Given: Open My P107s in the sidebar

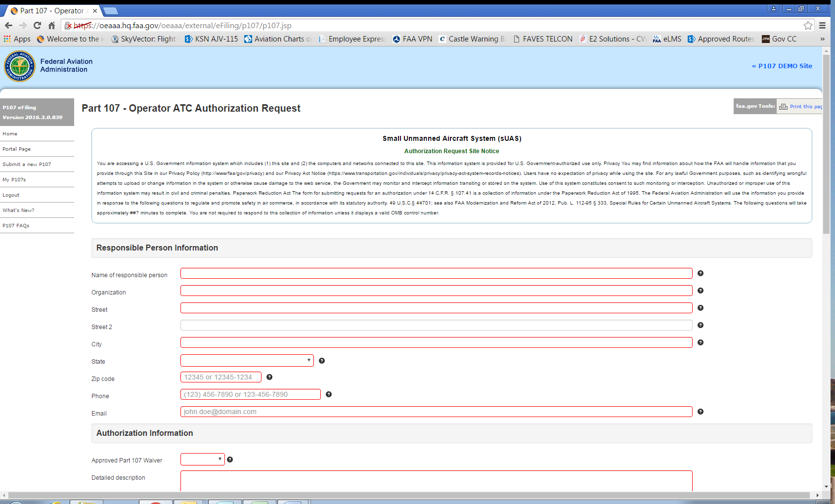Looking at the screenshot, I should [14, 180].
